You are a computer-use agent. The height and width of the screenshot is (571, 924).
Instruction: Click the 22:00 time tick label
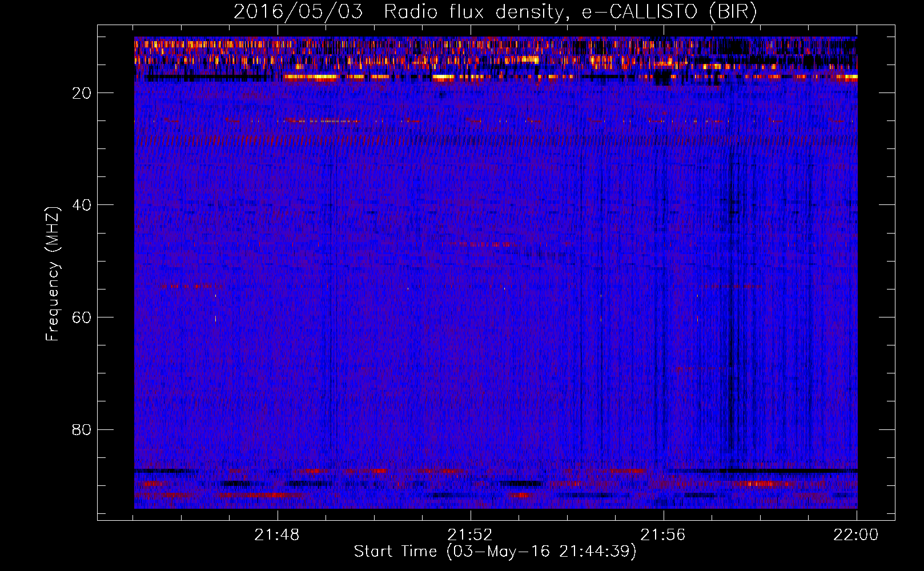856,535
